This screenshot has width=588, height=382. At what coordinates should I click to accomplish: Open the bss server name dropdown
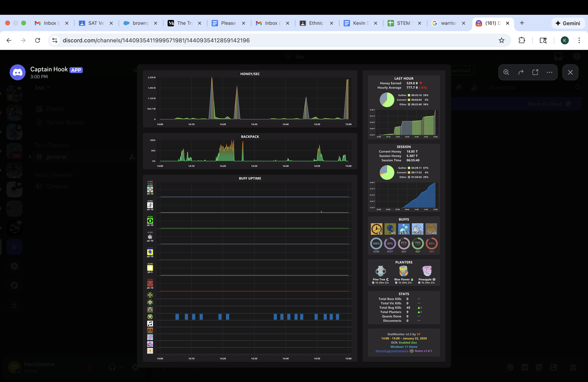pyautogui.click(x=42, y=87)
